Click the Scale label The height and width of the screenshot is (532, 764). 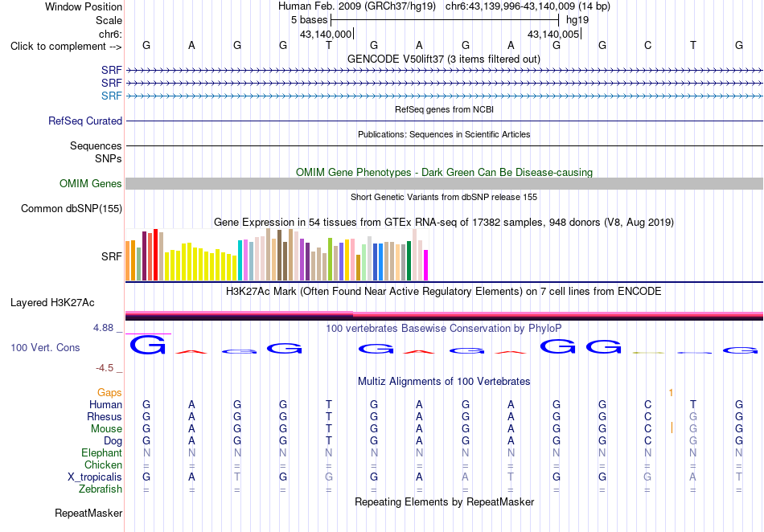109,20
